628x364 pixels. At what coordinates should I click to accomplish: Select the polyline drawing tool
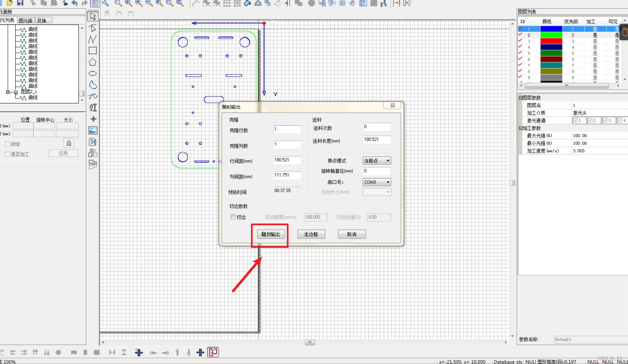click(92, 39)
